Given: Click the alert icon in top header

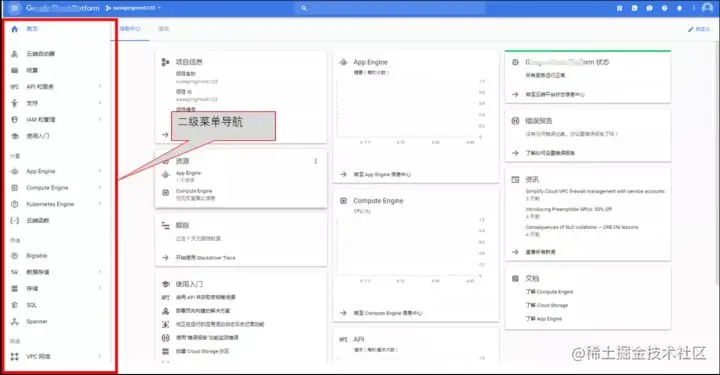Looking at the screenshot, I should click(x=649, y=8).
